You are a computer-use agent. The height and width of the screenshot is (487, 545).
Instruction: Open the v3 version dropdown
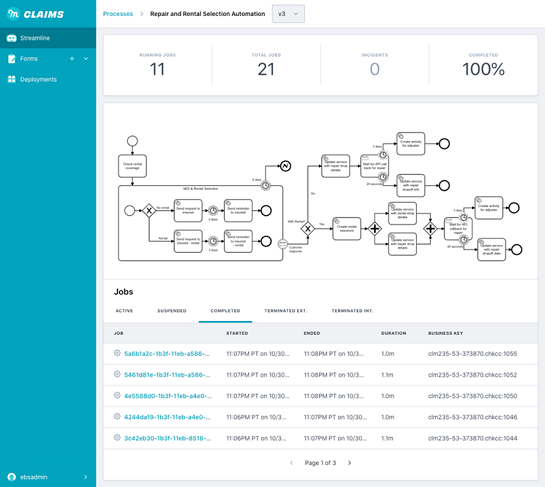288,14
